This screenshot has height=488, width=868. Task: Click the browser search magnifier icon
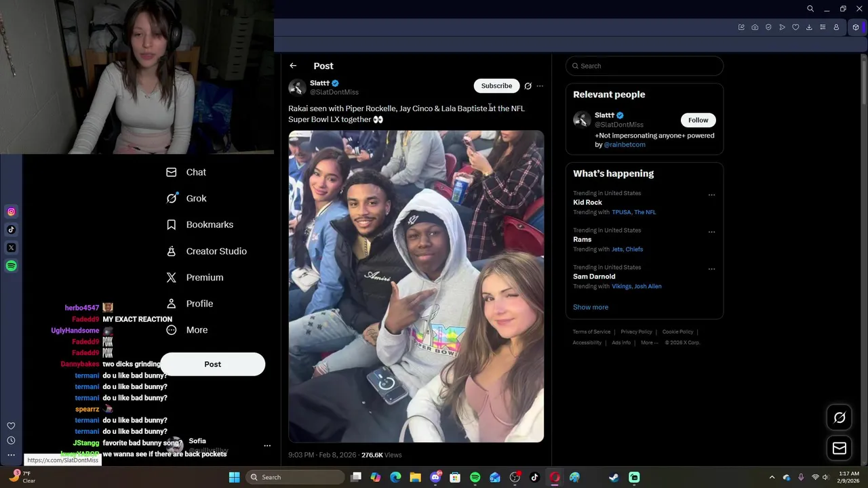click(x=810, y=9)
